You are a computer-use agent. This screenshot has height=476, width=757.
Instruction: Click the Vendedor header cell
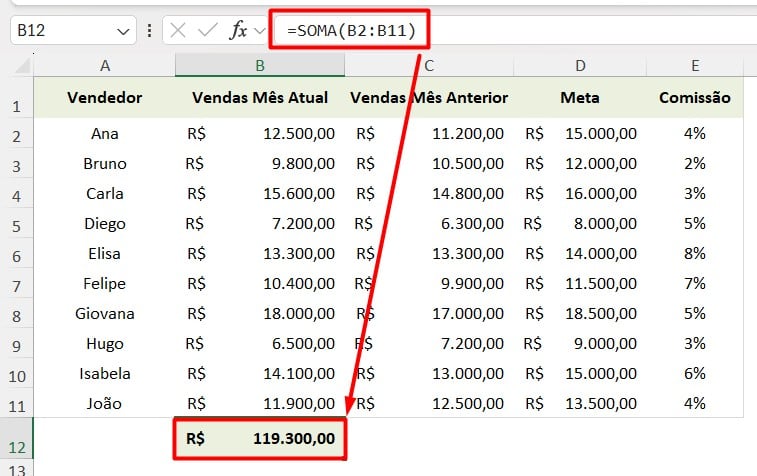(105, 98)
